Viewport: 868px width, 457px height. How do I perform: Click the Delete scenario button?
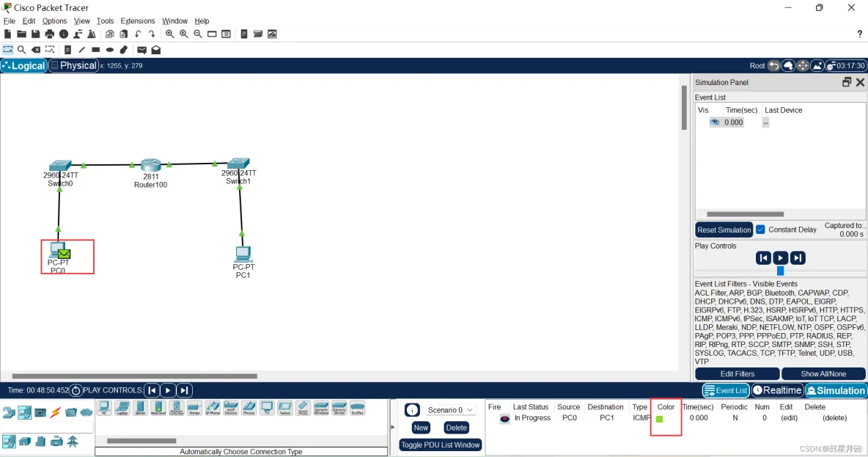[x=456, y=428]
